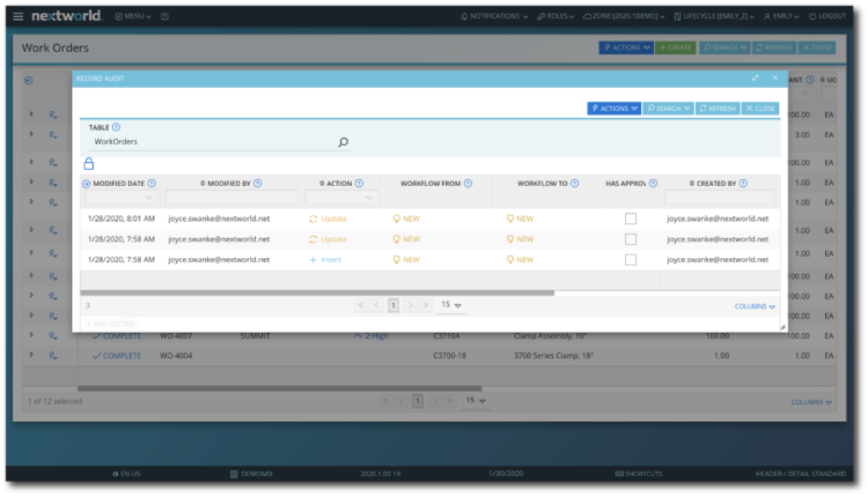The image size is (868, 496).
Task: Toggle Has Approval checkbox for 8:01 AM row
Action: 631,219
